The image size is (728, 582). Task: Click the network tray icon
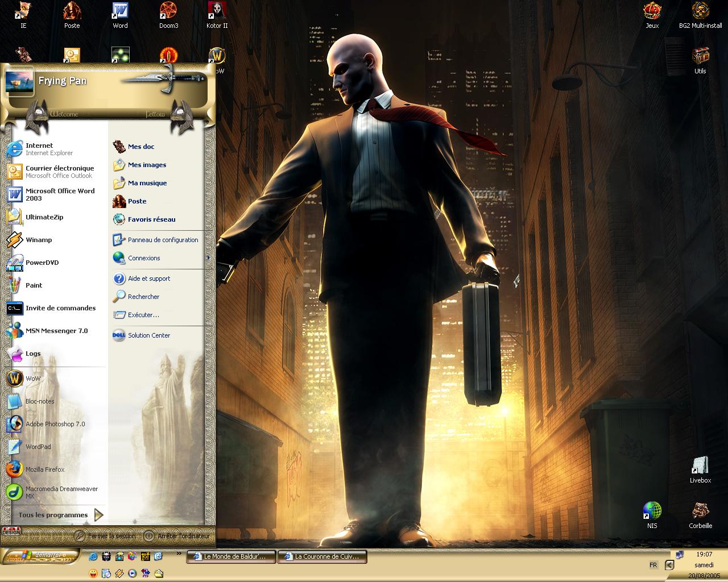(680, 554)
